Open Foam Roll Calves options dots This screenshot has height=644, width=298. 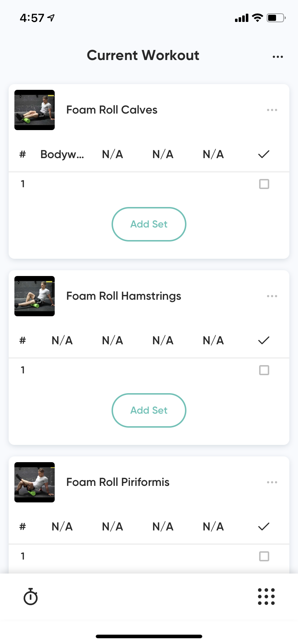(272, 110)
